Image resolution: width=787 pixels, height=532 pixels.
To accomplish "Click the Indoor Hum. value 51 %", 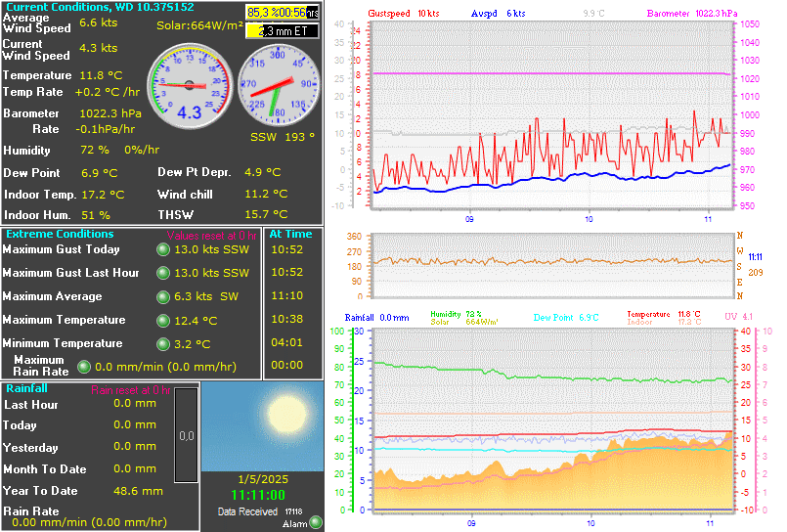I will pos(96,215).
